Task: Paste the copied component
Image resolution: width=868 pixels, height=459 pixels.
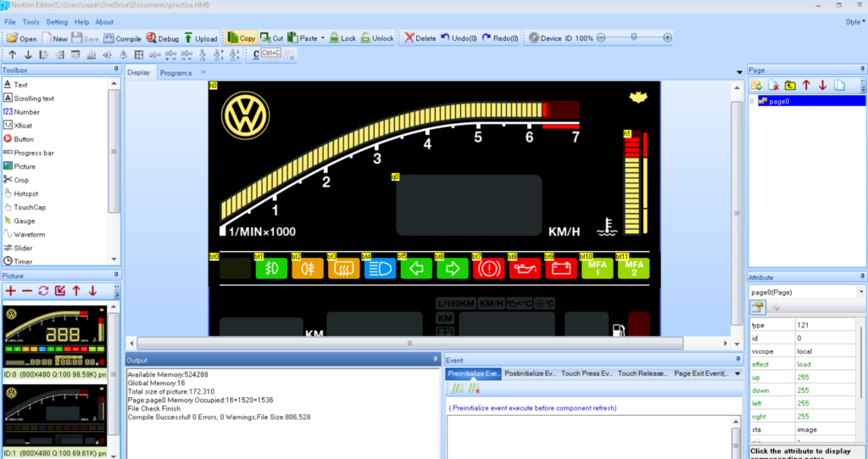Action: click(x=303, y=38)
